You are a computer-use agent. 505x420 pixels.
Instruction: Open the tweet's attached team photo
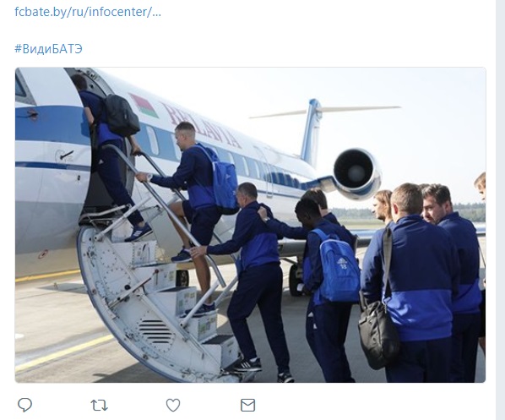tap(250, 225)
